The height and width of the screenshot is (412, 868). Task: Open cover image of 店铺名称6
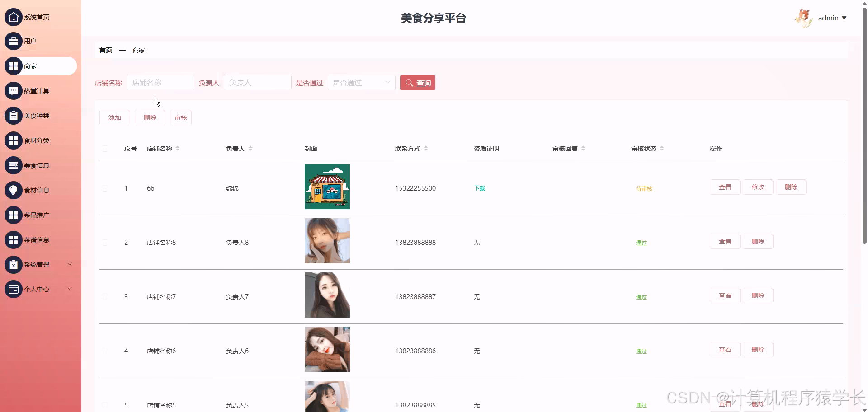[327, 349]
